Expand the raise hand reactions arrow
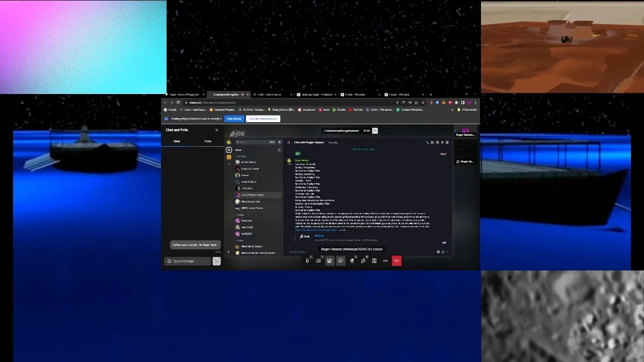The height and width of the screenshot is (362, 644). [x=356, y=257]
